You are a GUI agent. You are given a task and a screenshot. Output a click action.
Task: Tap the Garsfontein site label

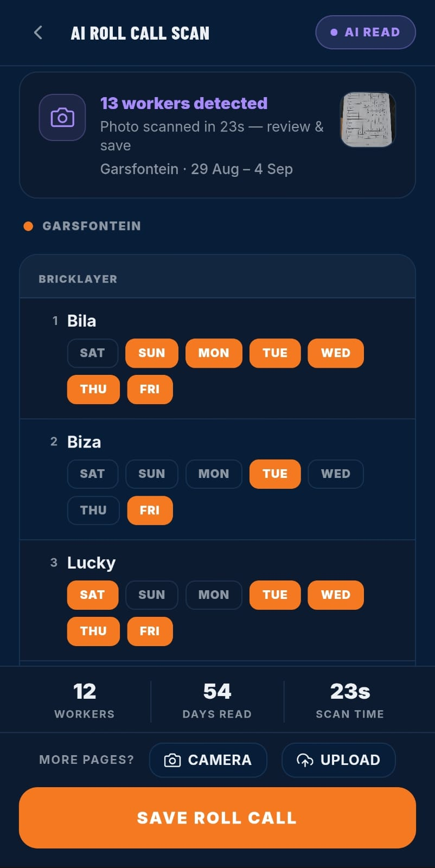[x=91, y=226]
